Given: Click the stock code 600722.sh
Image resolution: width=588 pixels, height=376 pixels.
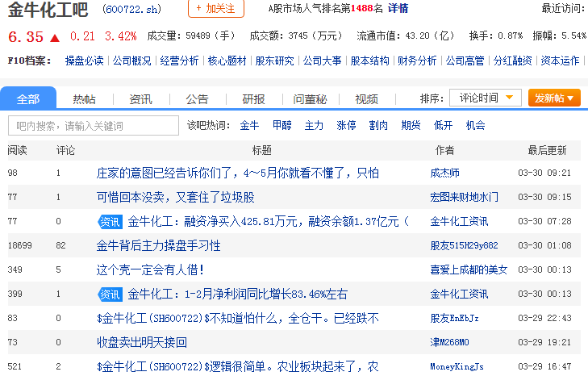Looking at the screenshot, I should point(132,9).
